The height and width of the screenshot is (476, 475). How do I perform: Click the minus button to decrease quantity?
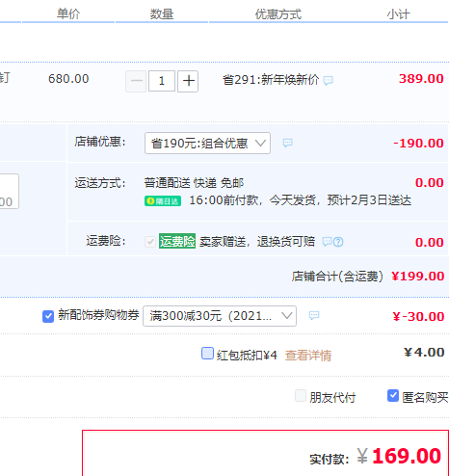(x=136, y=81)
